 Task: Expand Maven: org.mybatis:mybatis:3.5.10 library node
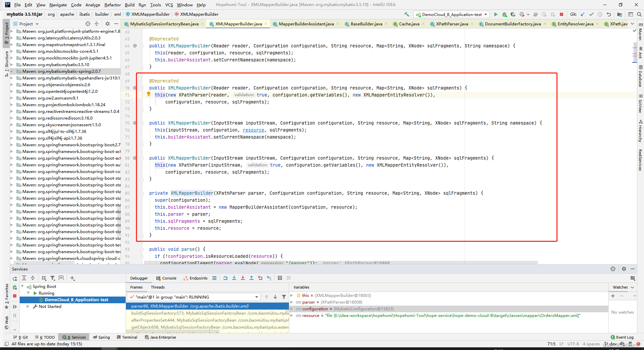pos(12,64)
